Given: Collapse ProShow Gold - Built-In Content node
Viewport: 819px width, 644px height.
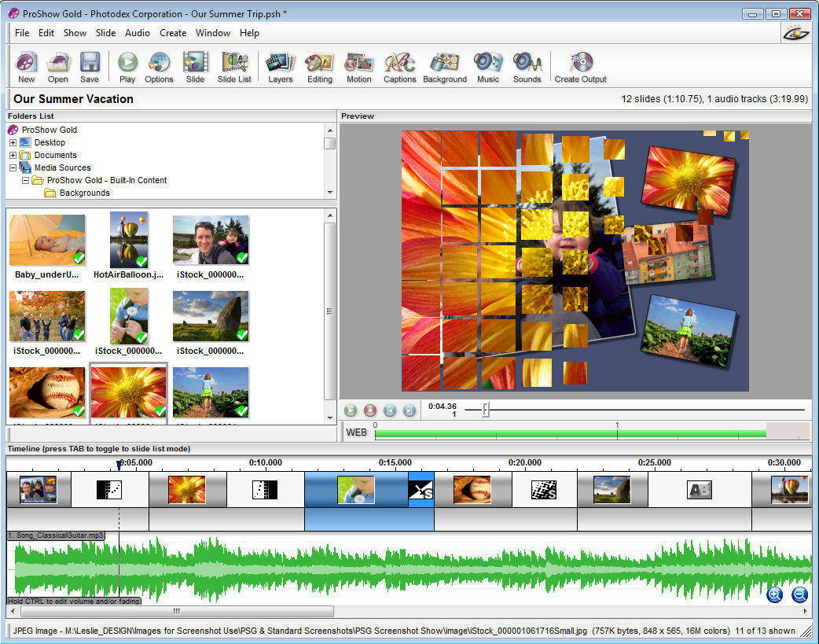Looking at the screenshot, I should pyautogui.click(x=25, y=180).
